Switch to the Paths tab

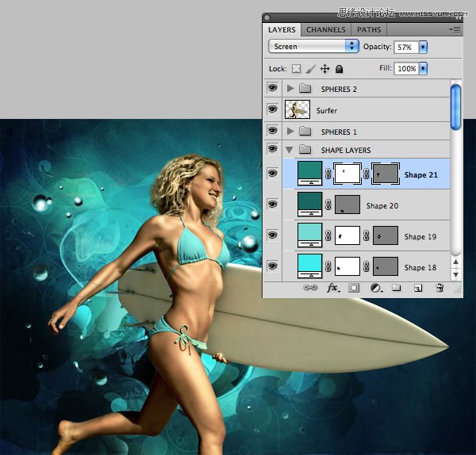tap(369, 30)
